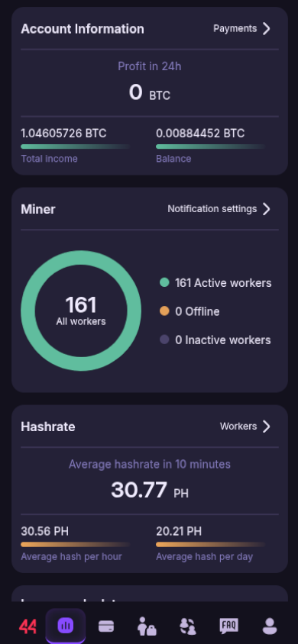Click the 161 Active workers legend entry

(223, 283)
